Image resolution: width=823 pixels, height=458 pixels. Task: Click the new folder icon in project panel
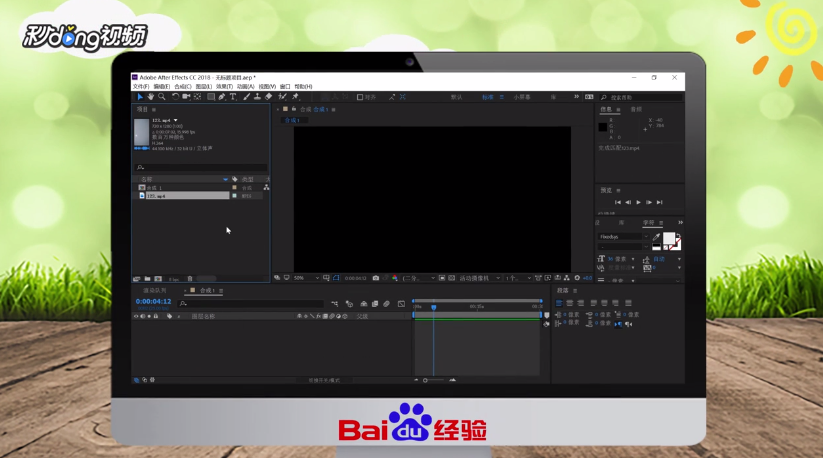pyautogui.click(x=147, y=279)
